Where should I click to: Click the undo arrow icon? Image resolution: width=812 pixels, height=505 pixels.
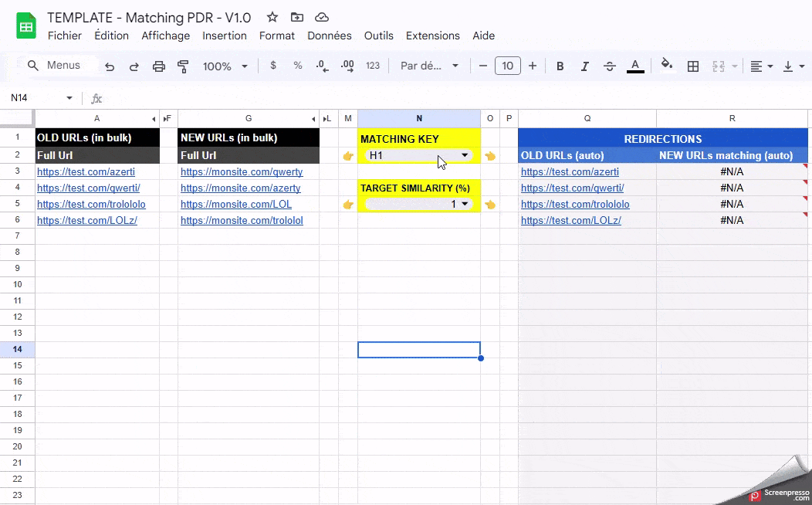coord(110,66)
